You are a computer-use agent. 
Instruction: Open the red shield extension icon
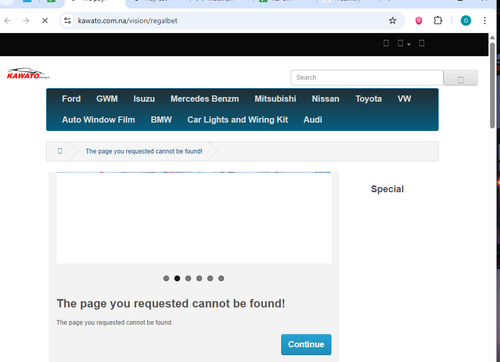point(419,21)
